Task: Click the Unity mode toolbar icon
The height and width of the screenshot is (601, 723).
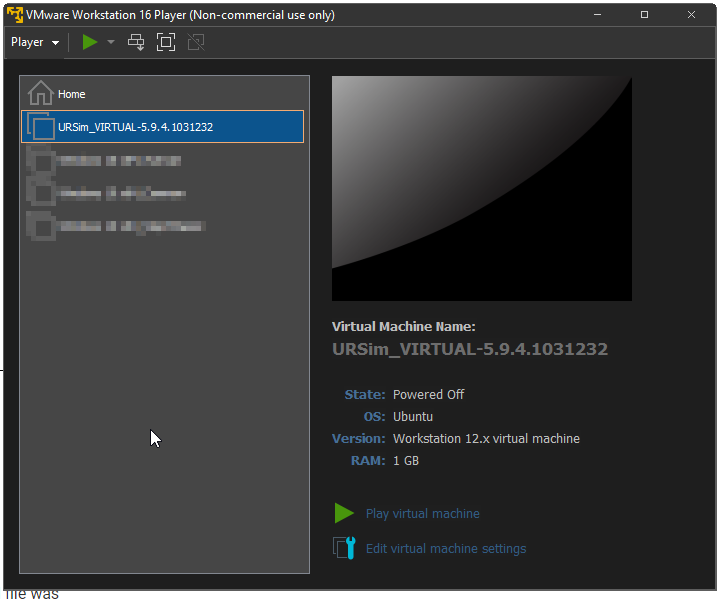Action: pos(196,42)
